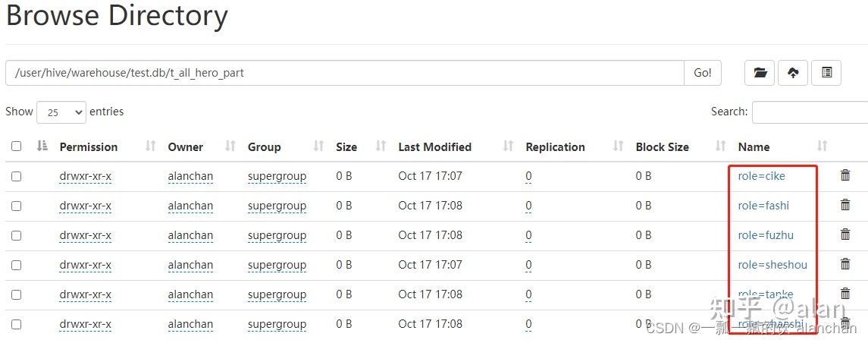Click the Owner column header

click(186, 147)
